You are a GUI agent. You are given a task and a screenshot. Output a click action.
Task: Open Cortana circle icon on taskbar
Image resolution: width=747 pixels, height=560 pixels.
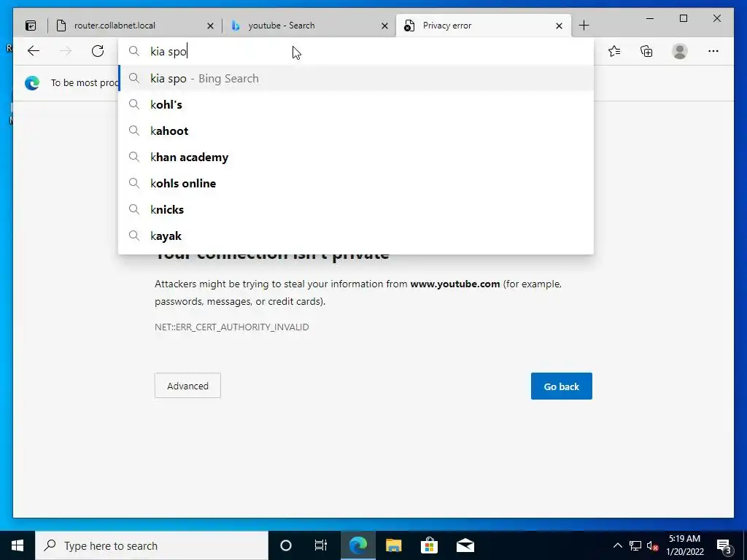[286, 545]
